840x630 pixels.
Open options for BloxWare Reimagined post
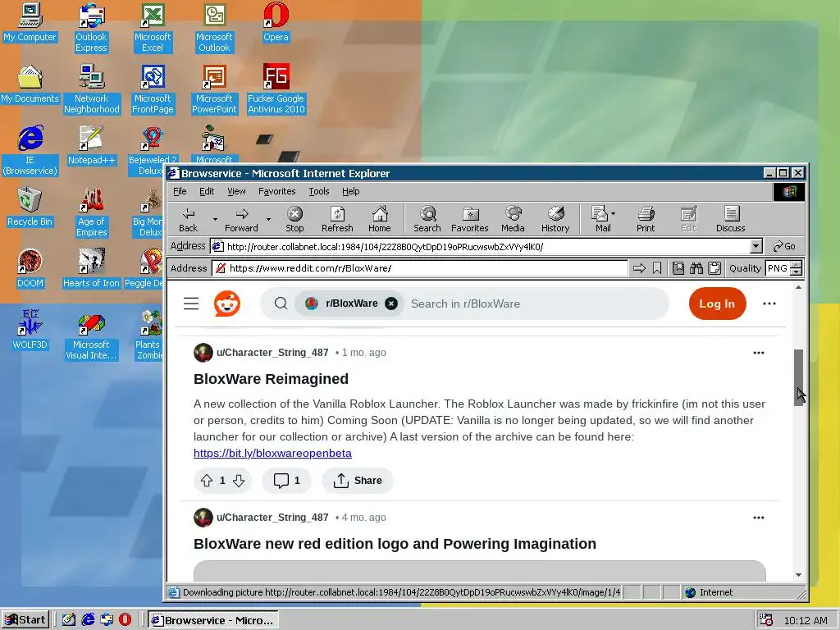[x=759, y=353]
